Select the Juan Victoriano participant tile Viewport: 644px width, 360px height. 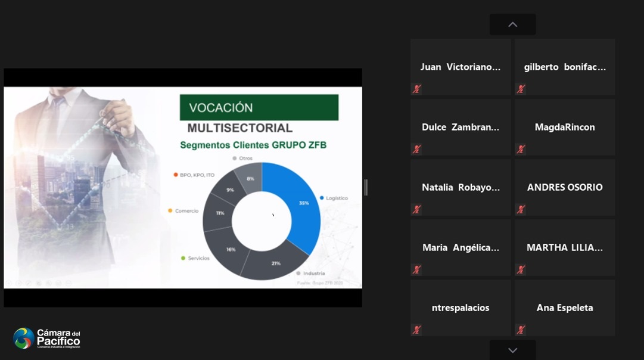[x=461, y=67]
